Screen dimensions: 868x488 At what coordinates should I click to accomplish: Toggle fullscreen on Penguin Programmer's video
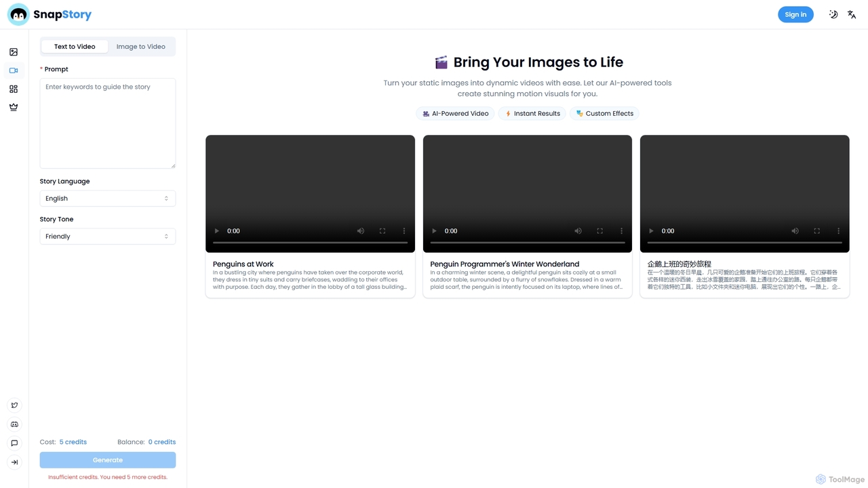tap(599, 231)
